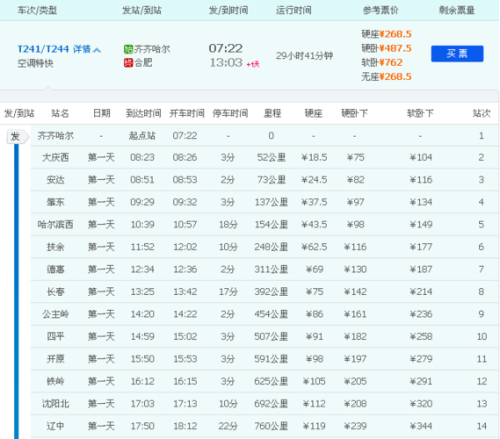Click the 13:03 arrival time in summary

tap(226, 63)
